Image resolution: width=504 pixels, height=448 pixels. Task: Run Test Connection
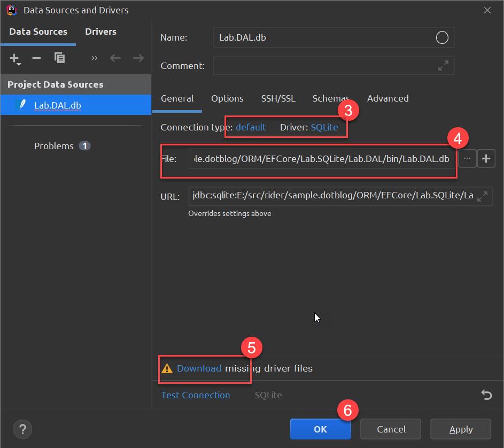pos(195,395)
